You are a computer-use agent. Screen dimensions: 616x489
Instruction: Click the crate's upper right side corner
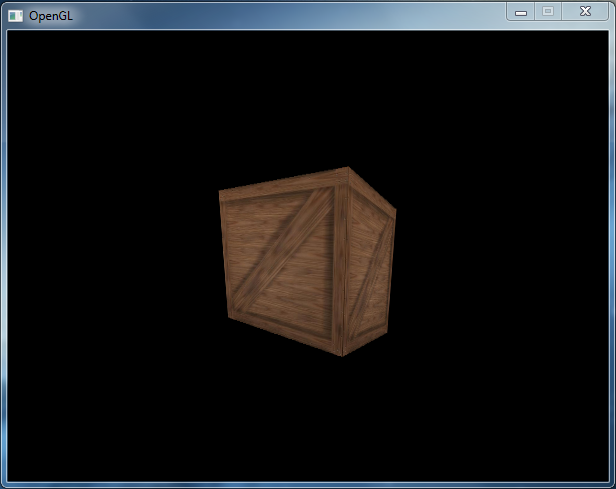[x=394, y=210]
